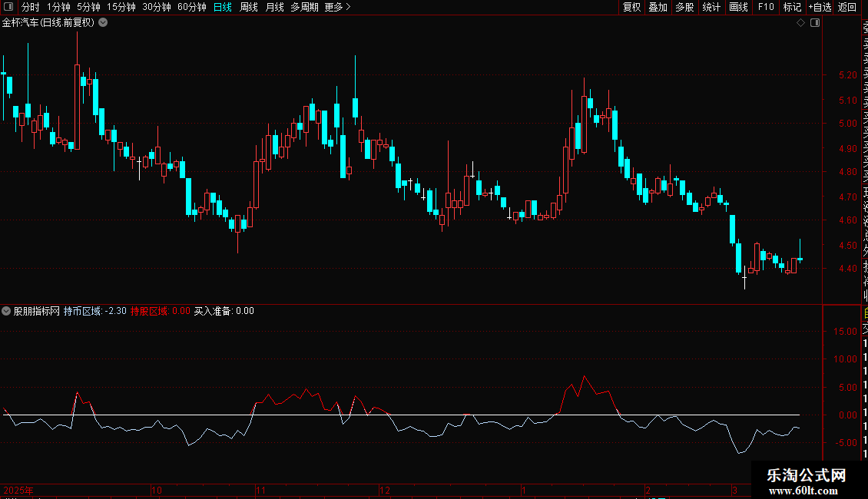Click the month 10 marker on time axis
The height and width of the screenshot is (499, 868).
click(x=157, y=490)
